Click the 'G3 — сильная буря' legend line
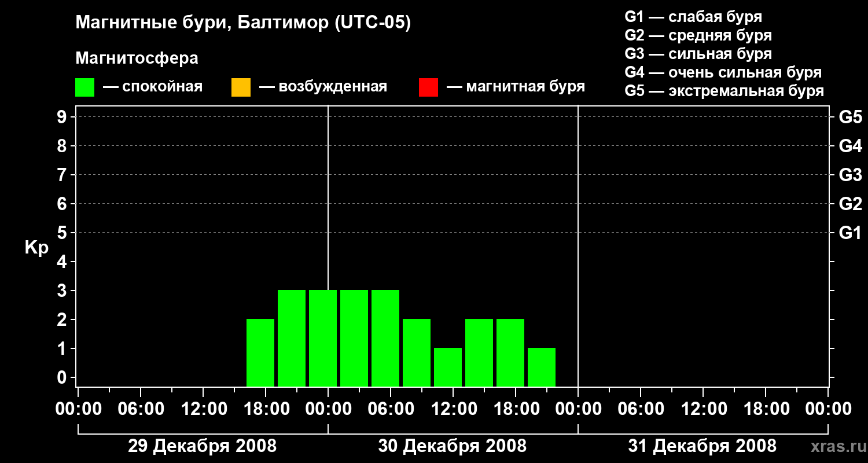Image resolution: width=868 pixels, height=463 pixels. click(x=698, y=54)
